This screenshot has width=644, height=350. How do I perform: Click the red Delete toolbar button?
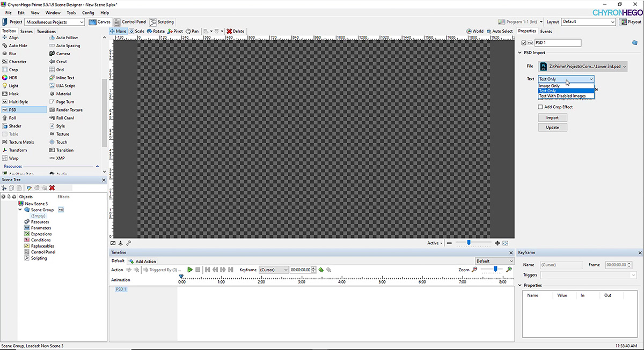pyautogui.click(x=236, y=31)
